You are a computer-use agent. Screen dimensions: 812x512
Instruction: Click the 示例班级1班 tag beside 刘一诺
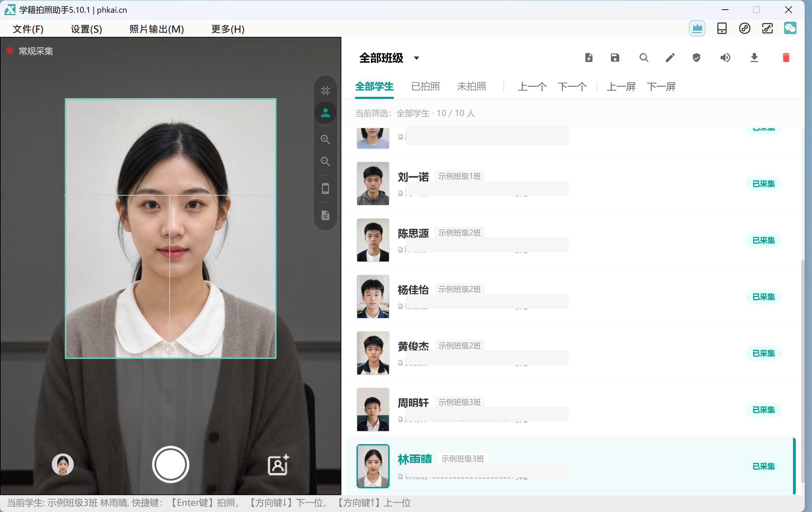point(460,176)
